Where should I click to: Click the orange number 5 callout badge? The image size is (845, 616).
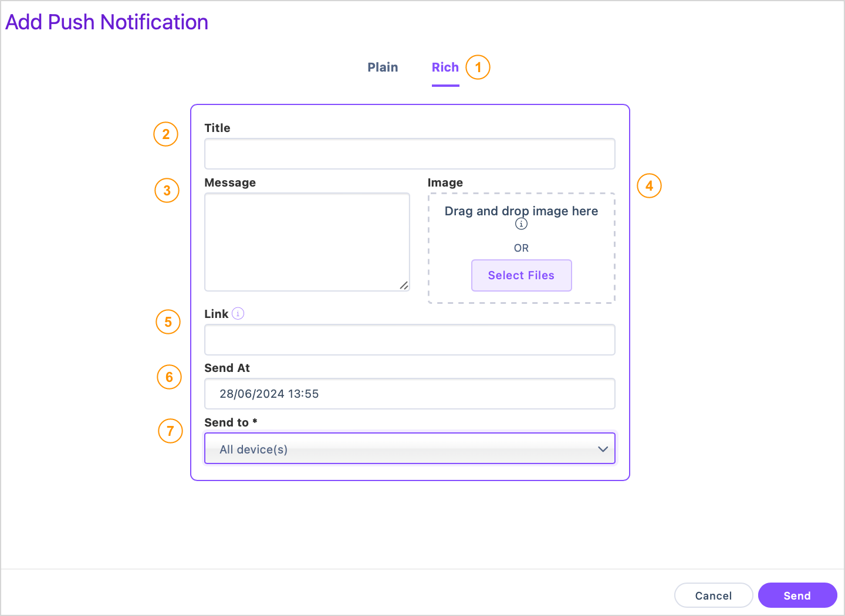click(x=168, y=322)
